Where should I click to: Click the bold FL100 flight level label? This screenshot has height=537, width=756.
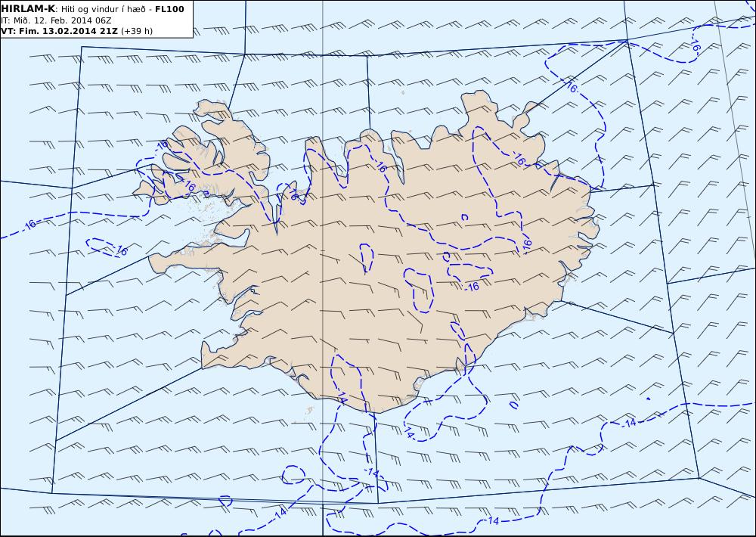(169, 9)
